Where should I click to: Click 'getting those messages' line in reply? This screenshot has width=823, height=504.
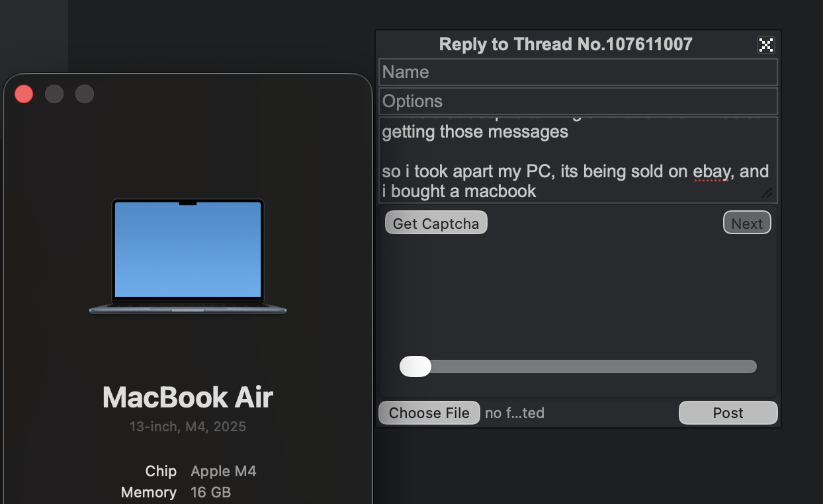coord(475,132)
